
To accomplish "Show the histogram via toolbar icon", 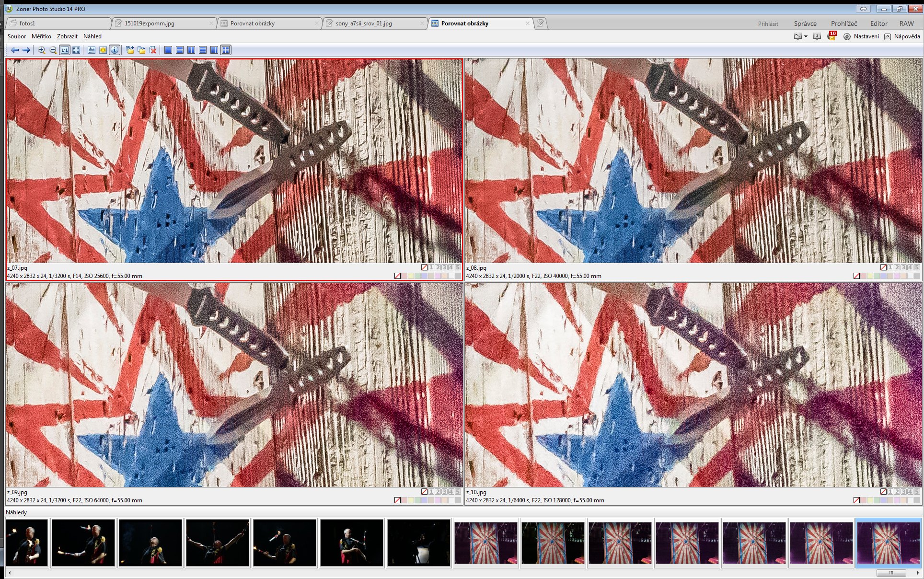I will point(92,50).
